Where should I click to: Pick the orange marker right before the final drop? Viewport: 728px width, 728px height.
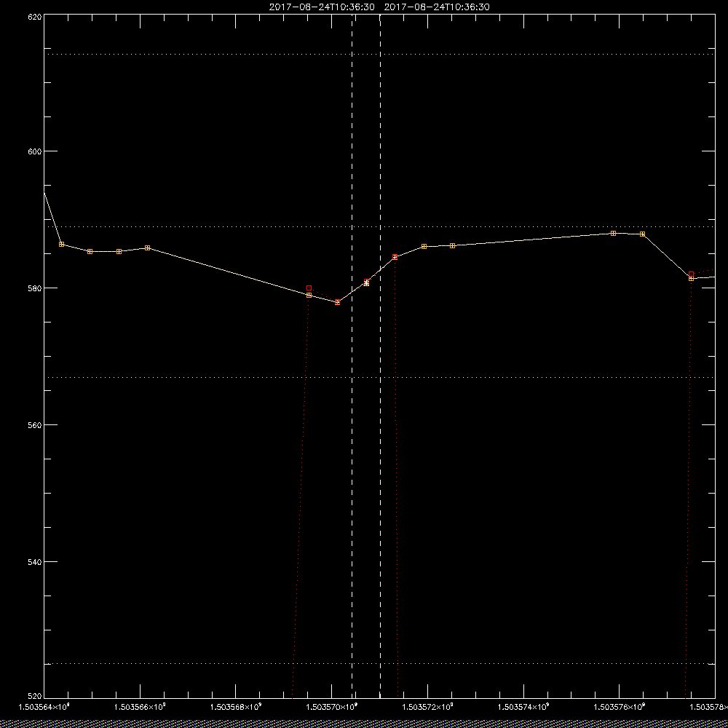pyautogui.click(x=643, y=234)
